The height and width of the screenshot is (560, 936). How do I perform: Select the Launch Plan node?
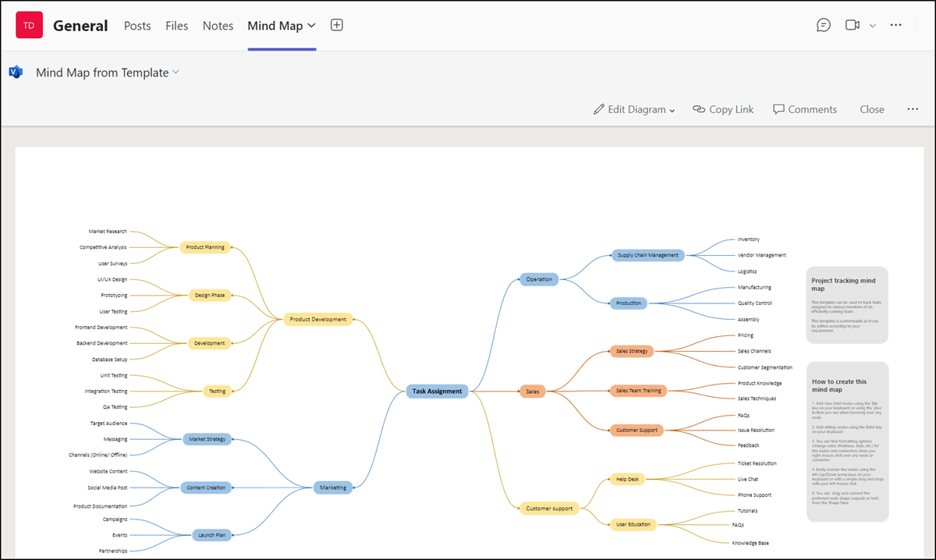tap(212, 535)
